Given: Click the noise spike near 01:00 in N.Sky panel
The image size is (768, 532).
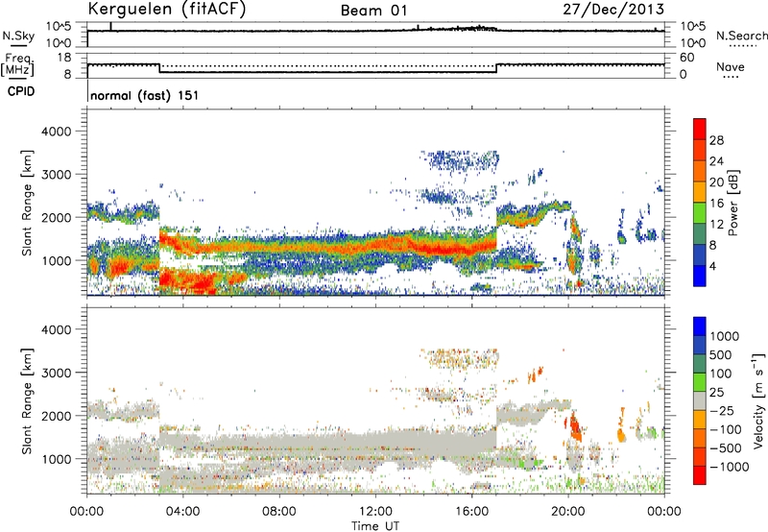Looking at the screenshot, I should click(x=111, y=26).
